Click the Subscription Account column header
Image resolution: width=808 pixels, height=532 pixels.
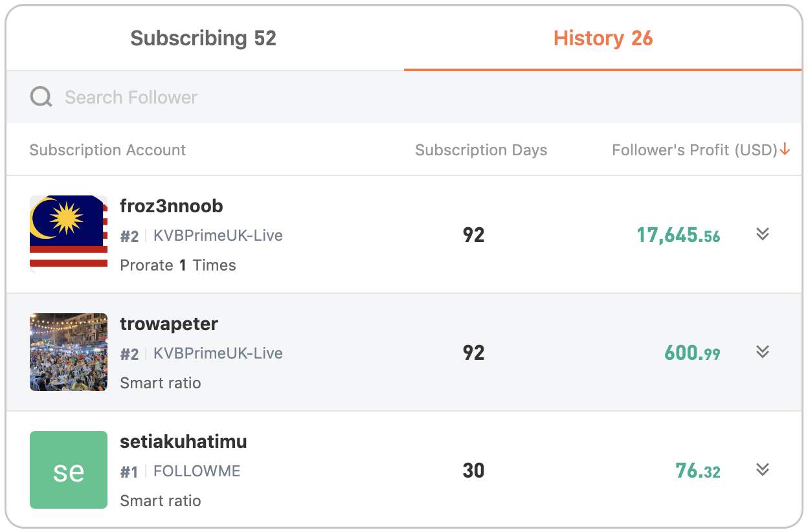pyautogui.click(x=107, y=150)
